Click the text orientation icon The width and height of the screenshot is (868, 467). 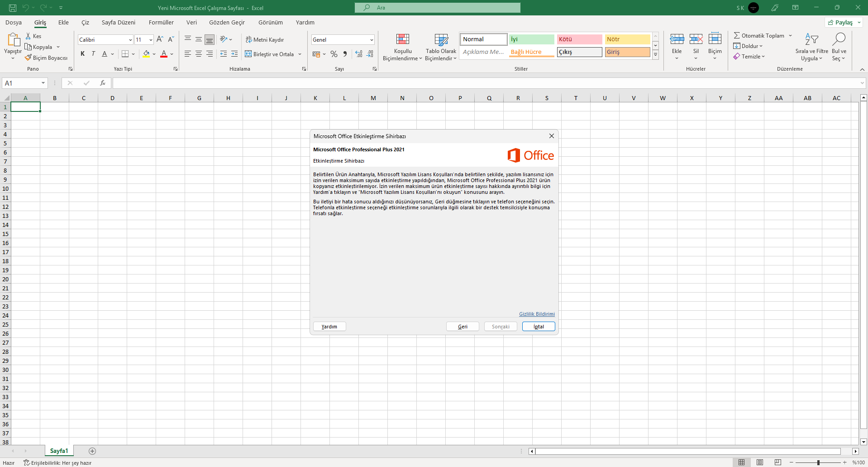pyautogui.click(x=224, y=39)
